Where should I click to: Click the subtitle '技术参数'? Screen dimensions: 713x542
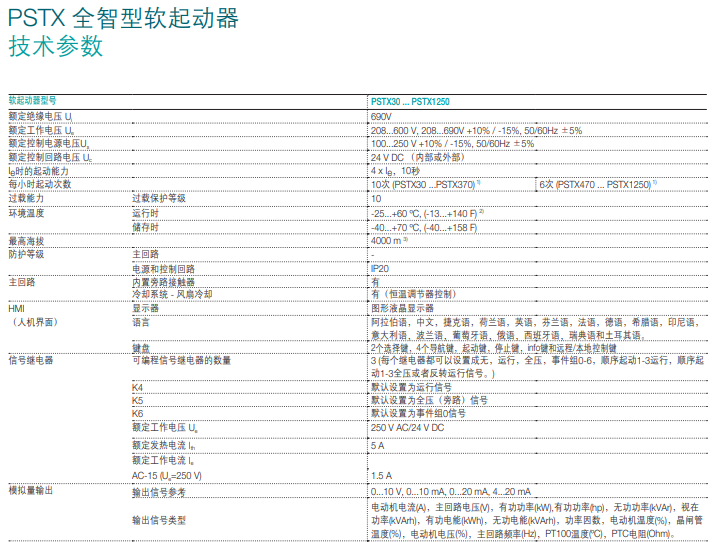coord(56,46)
